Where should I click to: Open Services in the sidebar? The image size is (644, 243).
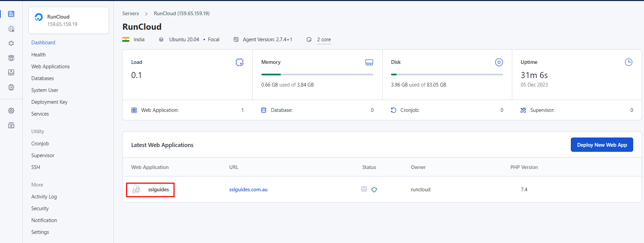[40, 114]
